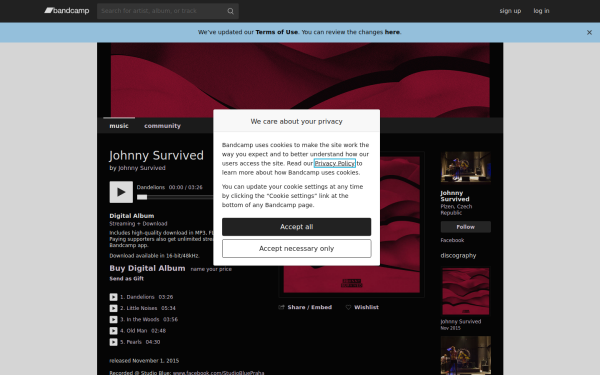This screenshot has width=600, height=375.
Task: Review changes via the 'here' link
Action: pyautogui.click(x=392, y=32)
